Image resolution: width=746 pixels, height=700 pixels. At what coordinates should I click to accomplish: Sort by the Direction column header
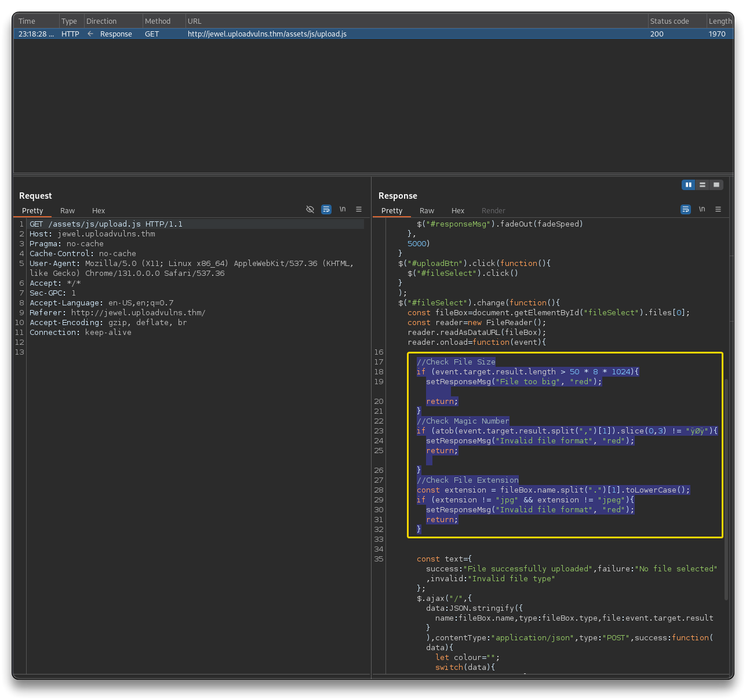click(x=114, y=21)
